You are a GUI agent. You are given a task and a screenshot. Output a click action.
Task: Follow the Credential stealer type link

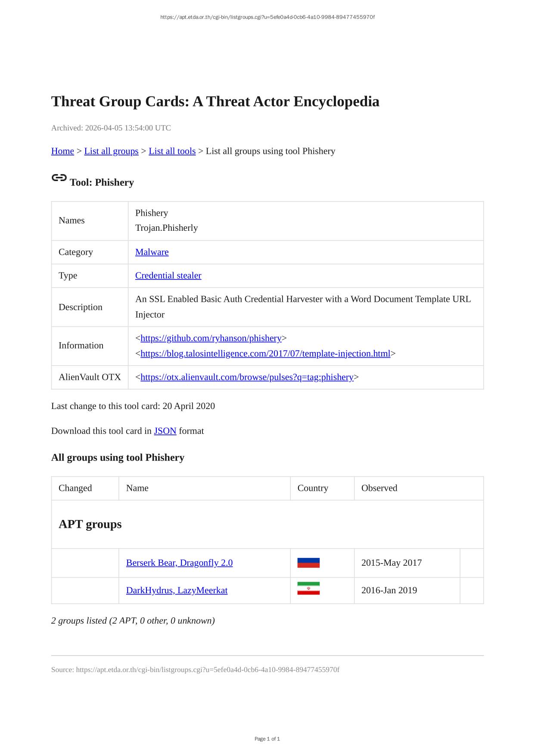click(168, 276)
